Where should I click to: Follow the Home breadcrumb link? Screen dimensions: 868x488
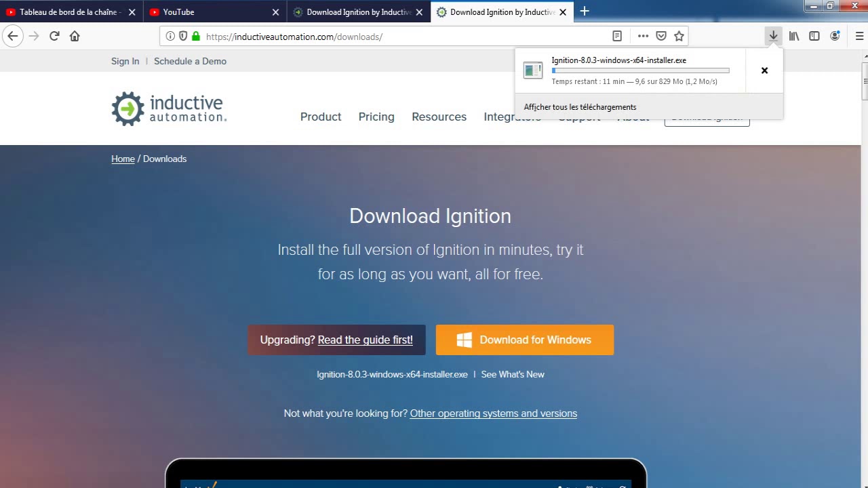123,159
